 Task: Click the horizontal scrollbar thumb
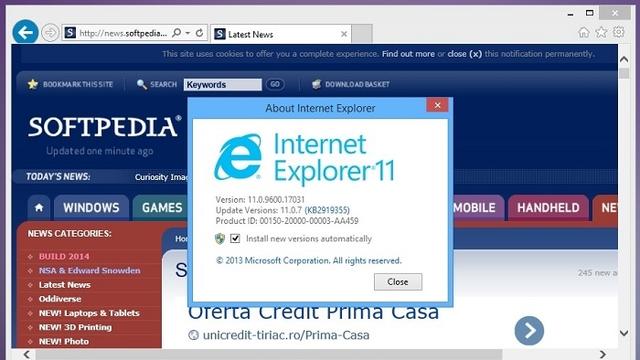[x=269, y=354]
